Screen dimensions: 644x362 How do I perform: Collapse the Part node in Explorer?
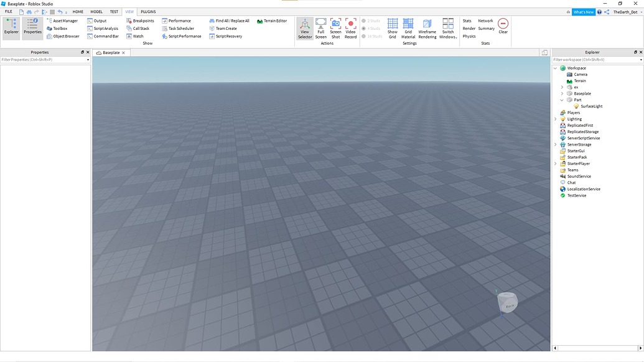[x=562, y=100]
